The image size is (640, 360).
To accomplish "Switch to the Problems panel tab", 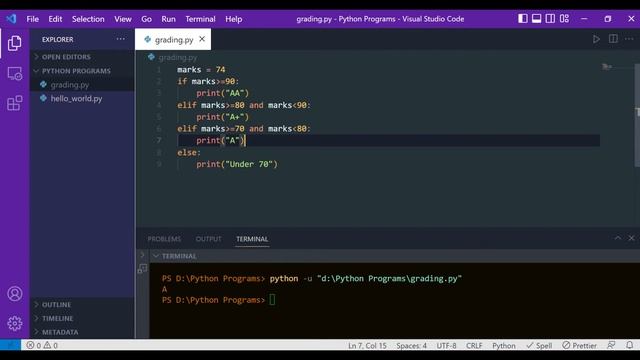I will pyautogui.click(x=164, y=239).
